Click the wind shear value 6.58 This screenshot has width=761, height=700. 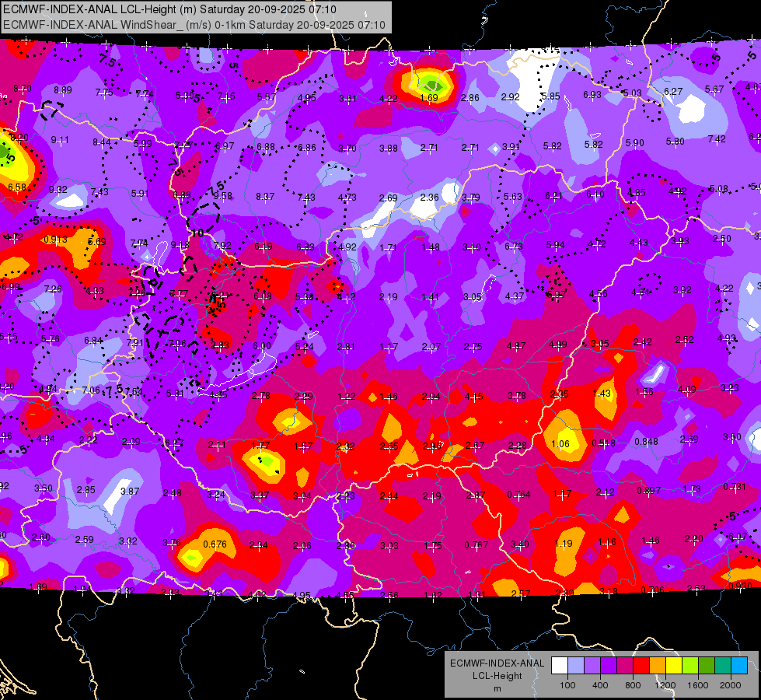17,187
